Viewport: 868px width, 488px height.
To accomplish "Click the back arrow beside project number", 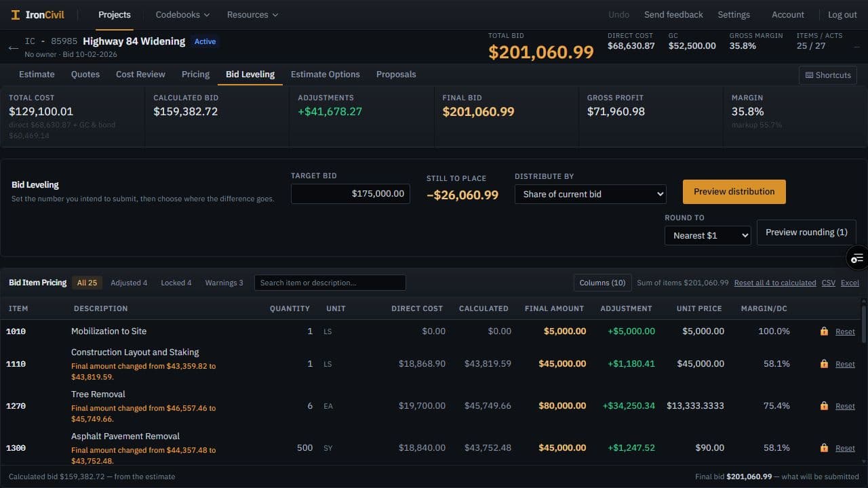I will (13, 48).
